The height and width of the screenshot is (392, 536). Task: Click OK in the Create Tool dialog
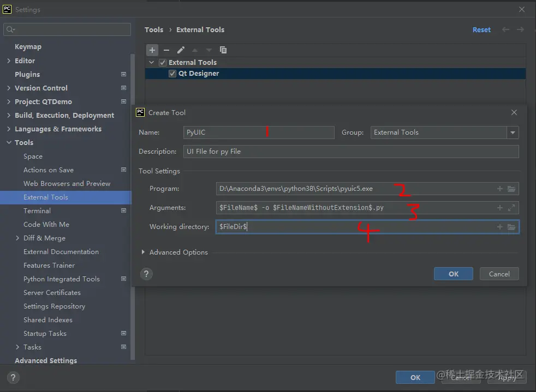453,274
